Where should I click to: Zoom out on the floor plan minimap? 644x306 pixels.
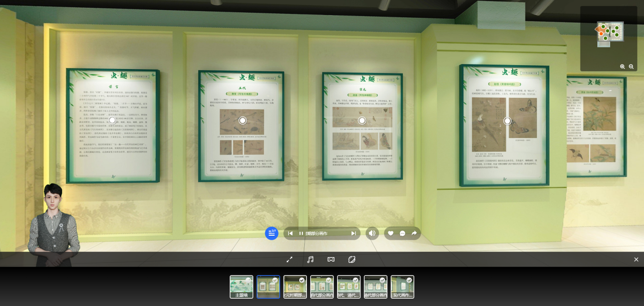tap(631, 67)
